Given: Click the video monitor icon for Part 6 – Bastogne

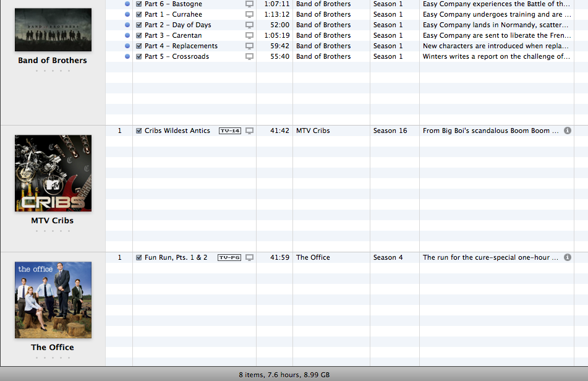Looking at the screenshot, I should tap(249, 4).
